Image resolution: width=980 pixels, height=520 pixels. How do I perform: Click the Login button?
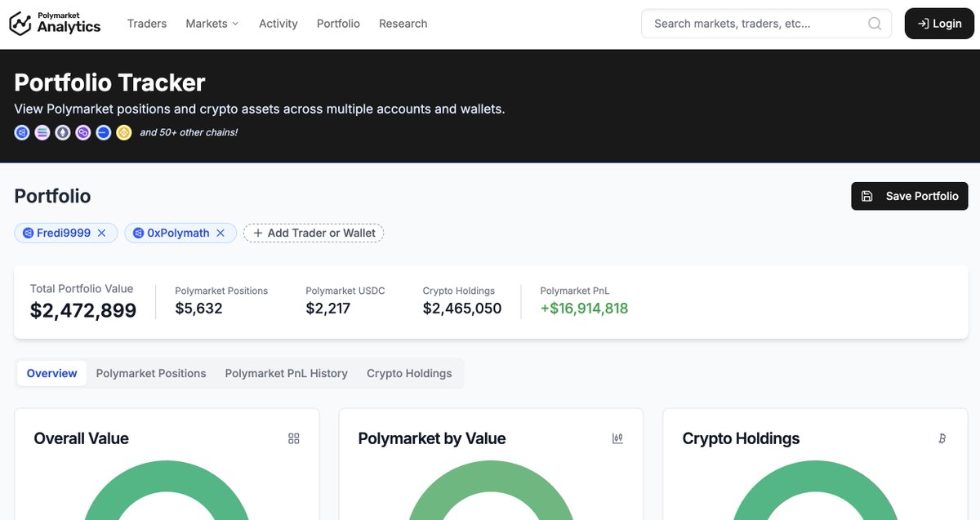(938, 23)
